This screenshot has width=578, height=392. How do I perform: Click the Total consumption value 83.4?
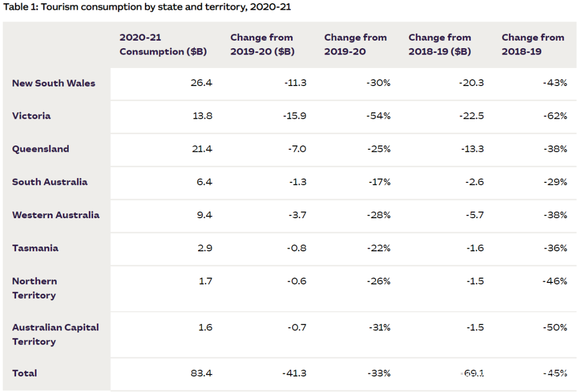201,373
